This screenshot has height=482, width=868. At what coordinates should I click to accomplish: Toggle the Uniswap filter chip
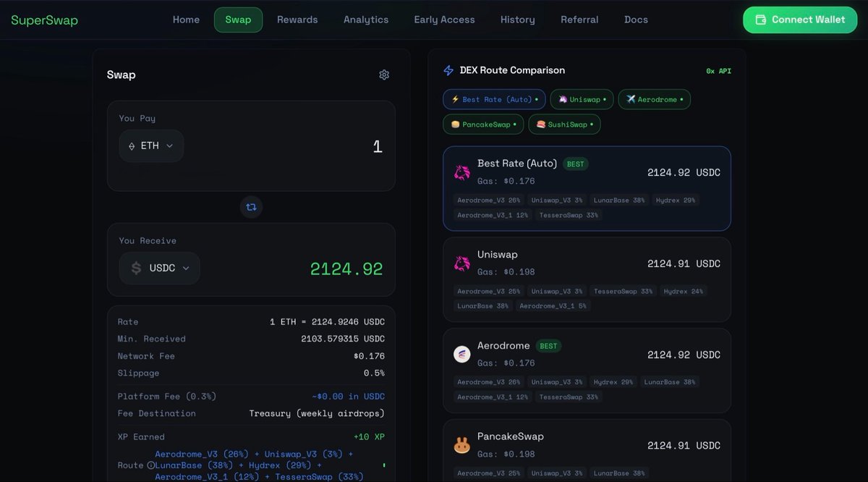[582, 99]
